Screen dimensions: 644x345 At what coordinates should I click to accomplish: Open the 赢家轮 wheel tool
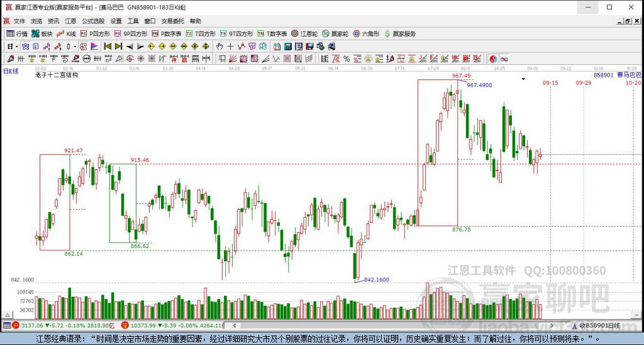(x=335, y=34)
